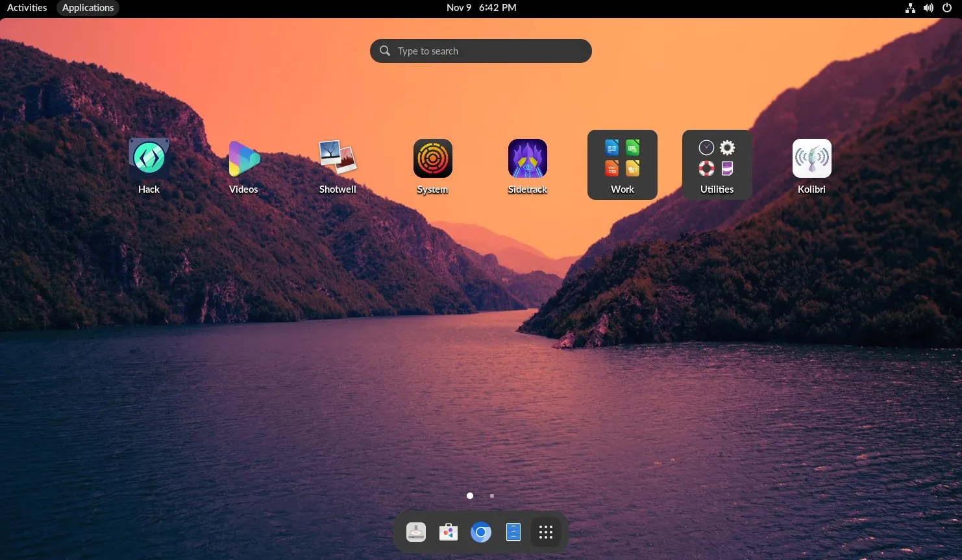Image resolution: width=962 pixels, height=560 pixels.
Task: Open the app grid button in the dock
Action: pos(545,531)
